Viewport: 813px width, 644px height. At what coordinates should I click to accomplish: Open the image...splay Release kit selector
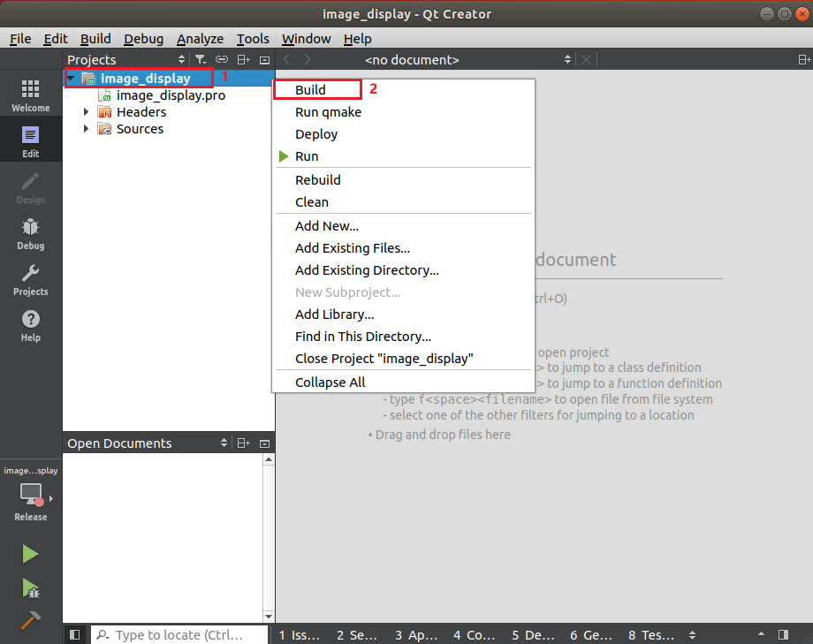click(x=31, y=494)
